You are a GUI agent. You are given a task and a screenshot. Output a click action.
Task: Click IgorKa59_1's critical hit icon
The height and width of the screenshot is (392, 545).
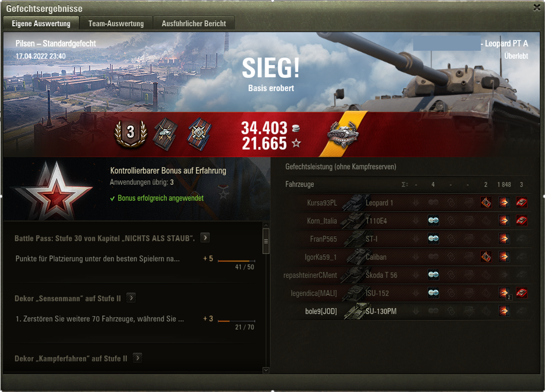tap(486, 257)
